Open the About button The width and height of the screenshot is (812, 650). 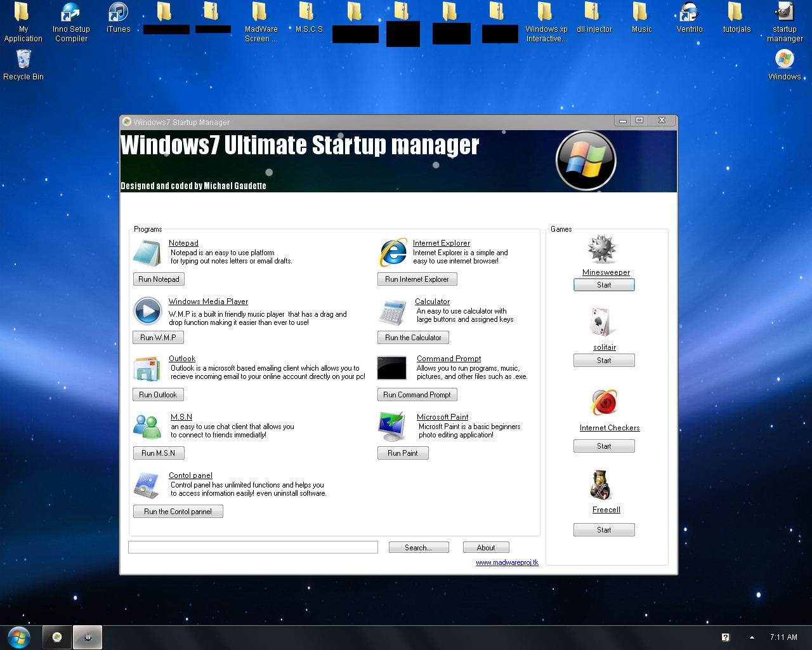tap(486, 548)
